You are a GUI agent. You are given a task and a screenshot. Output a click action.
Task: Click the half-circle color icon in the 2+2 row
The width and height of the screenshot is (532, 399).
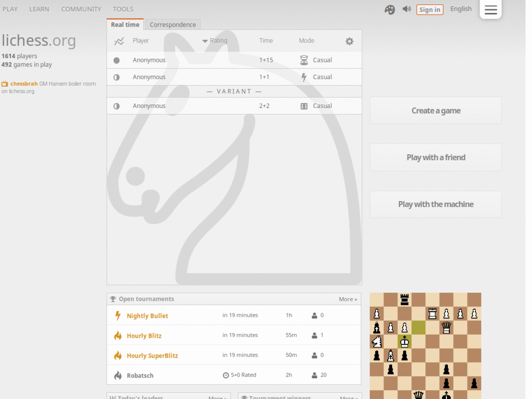point(116,106)
